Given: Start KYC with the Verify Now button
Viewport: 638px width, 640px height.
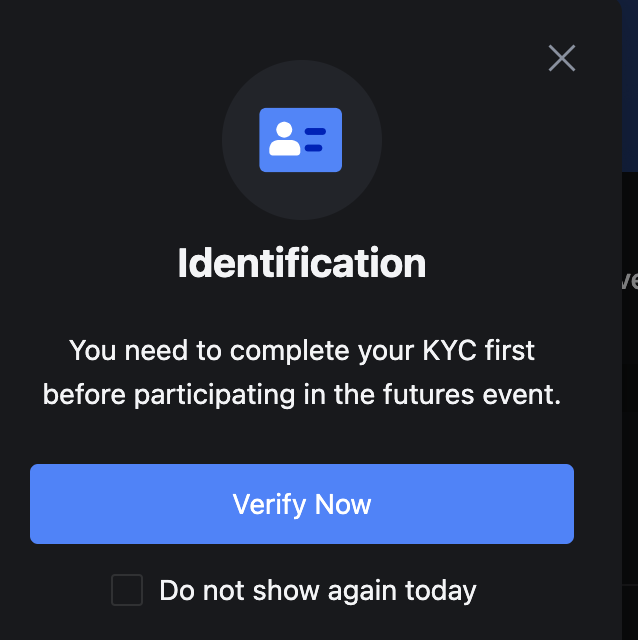Looking at the screenshot, I should tap(302, 504).
